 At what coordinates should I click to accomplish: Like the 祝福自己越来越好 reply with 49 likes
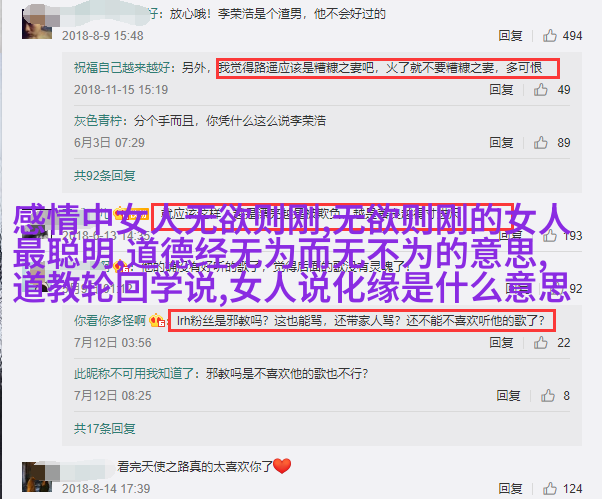[541, 89]
